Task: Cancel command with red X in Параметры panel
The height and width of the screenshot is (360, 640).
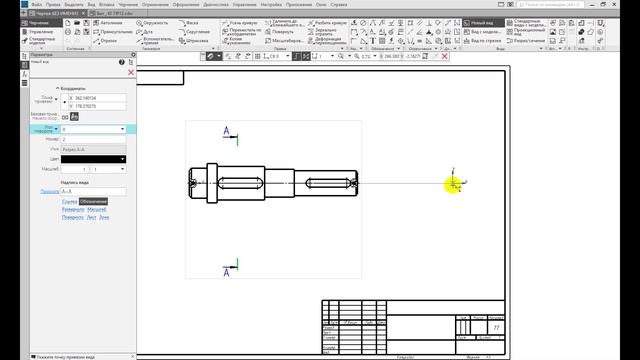Action: click(131, 73)
